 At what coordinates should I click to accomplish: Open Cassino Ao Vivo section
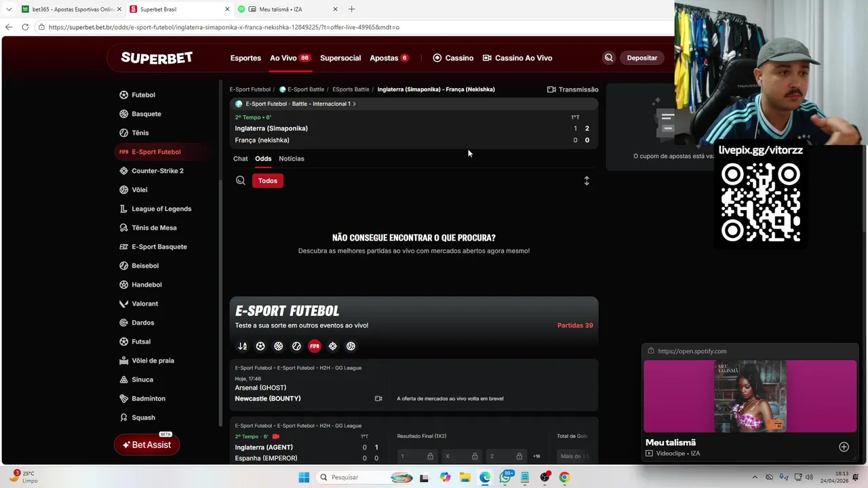pos(517,58)
